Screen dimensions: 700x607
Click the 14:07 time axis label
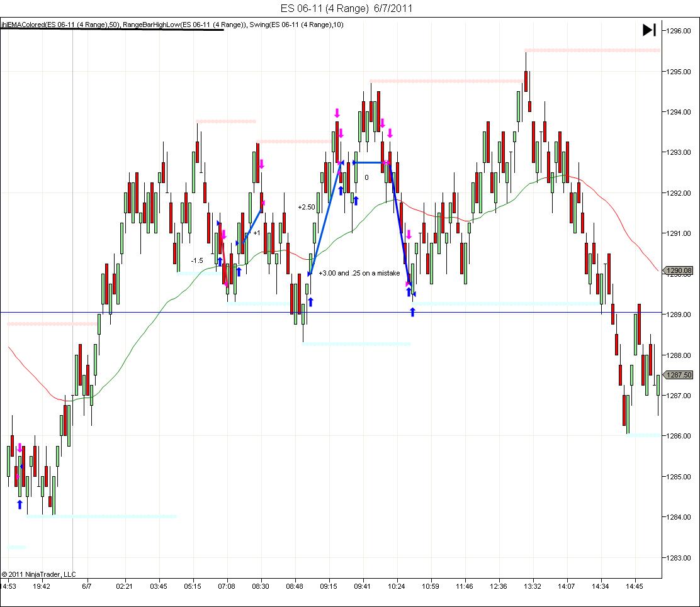point(566,586)
